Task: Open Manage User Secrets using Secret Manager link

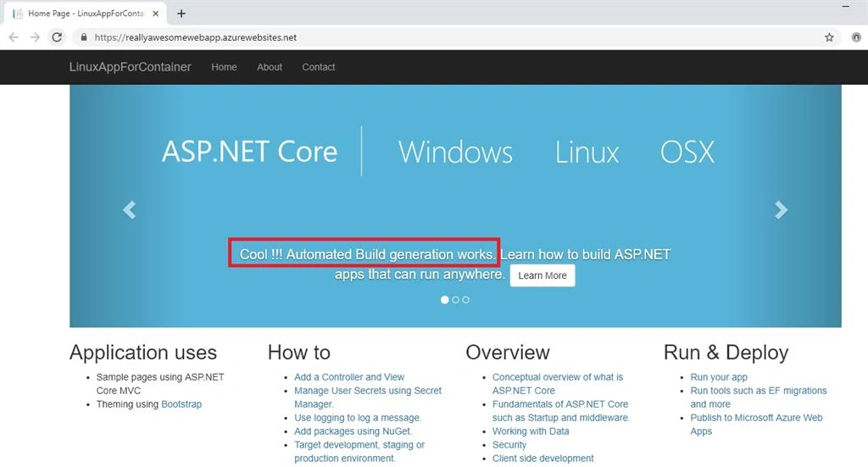Action: pyautogui.click(x=368, y=398)
